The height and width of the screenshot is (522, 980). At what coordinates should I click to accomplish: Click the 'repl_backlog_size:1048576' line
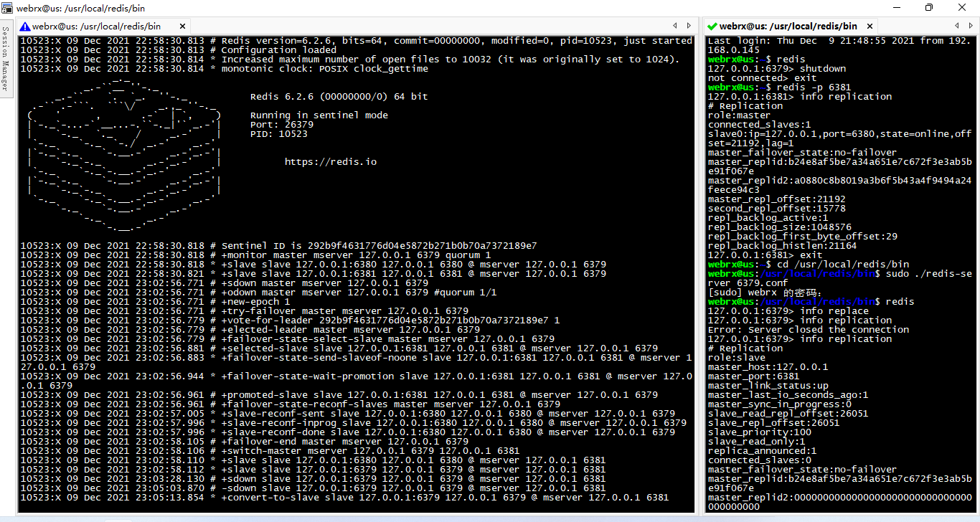(x=780, y=227)
